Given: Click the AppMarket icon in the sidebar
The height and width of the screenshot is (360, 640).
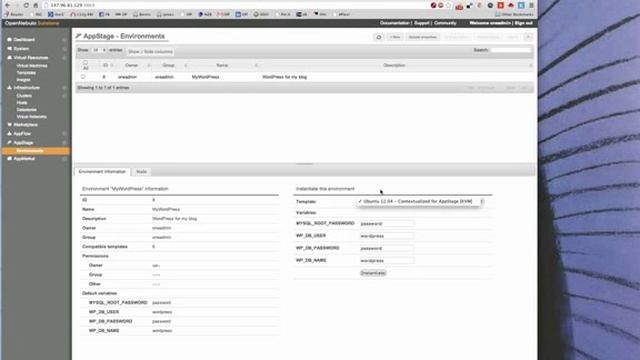Looking at the screenshot, I should (9, 158).
